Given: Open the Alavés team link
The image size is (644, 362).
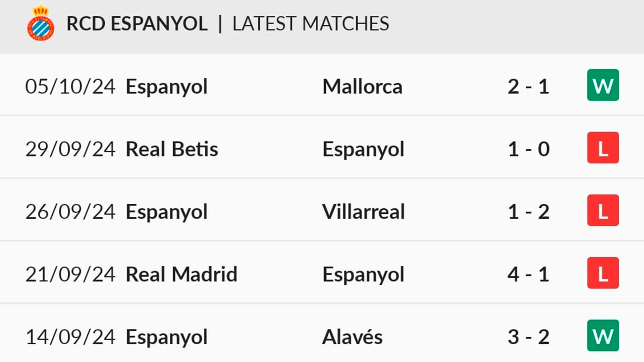Looking at the screenshot, I should [352, 337].
